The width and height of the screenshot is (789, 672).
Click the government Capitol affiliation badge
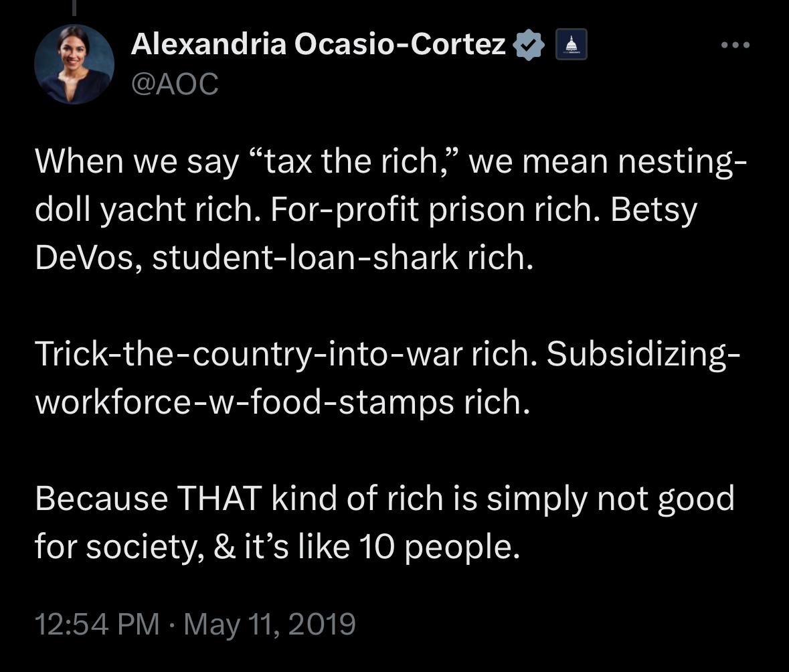click(x=571, y=46)
